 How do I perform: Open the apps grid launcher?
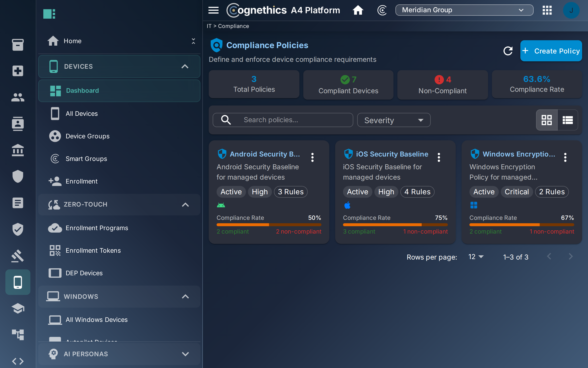pos(547,10)
